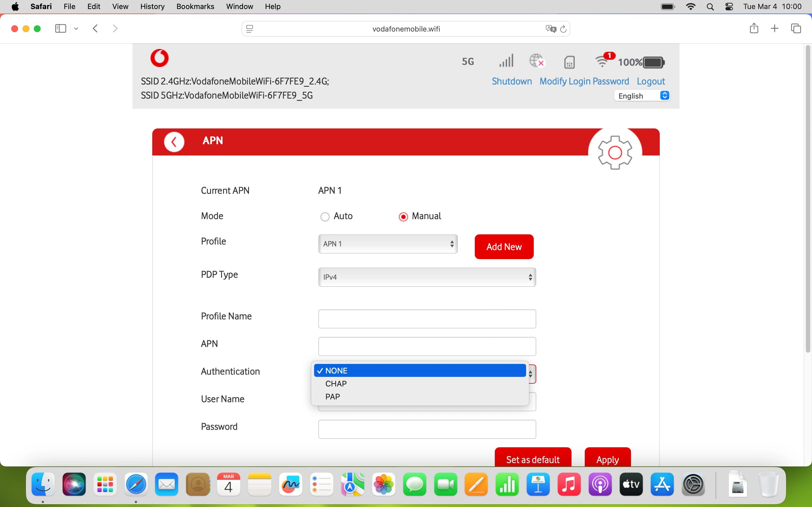Expand the PDP Type IPv4 dropdown

pos(427,277)
